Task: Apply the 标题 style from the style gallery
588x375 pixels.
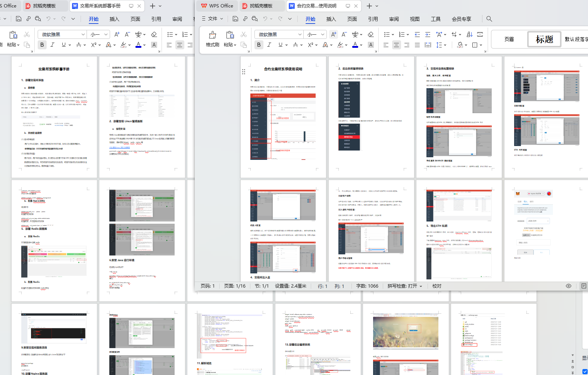Action: coord(544,39)
